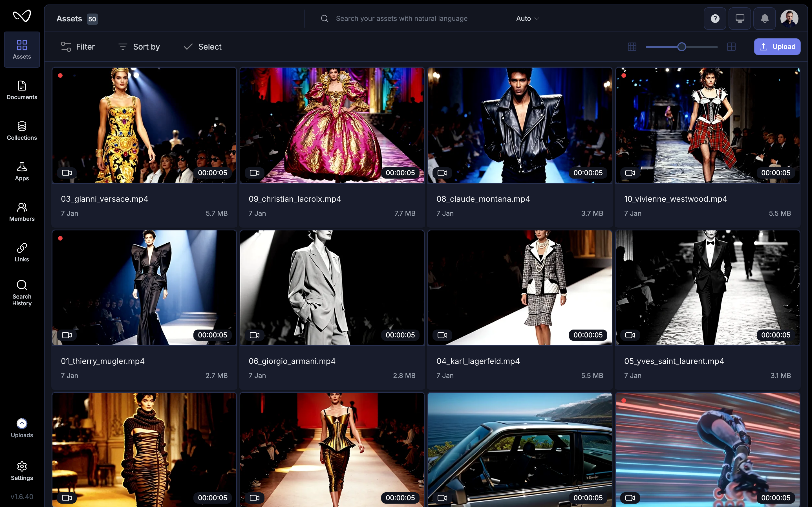Open the Collections panel in the sidebar
Screen dimensions: 812x507
tap(22, 131)
